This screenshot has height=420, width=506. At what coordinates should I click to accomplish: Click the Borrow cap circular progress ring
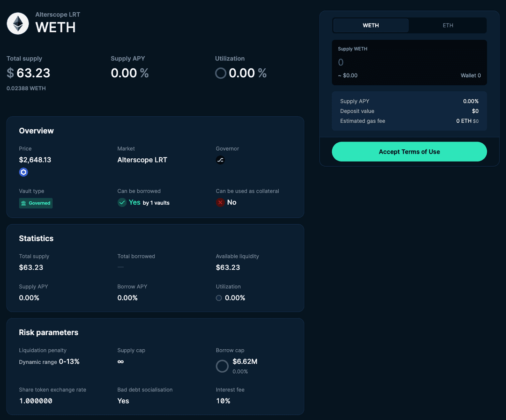(x=222, y=366)
